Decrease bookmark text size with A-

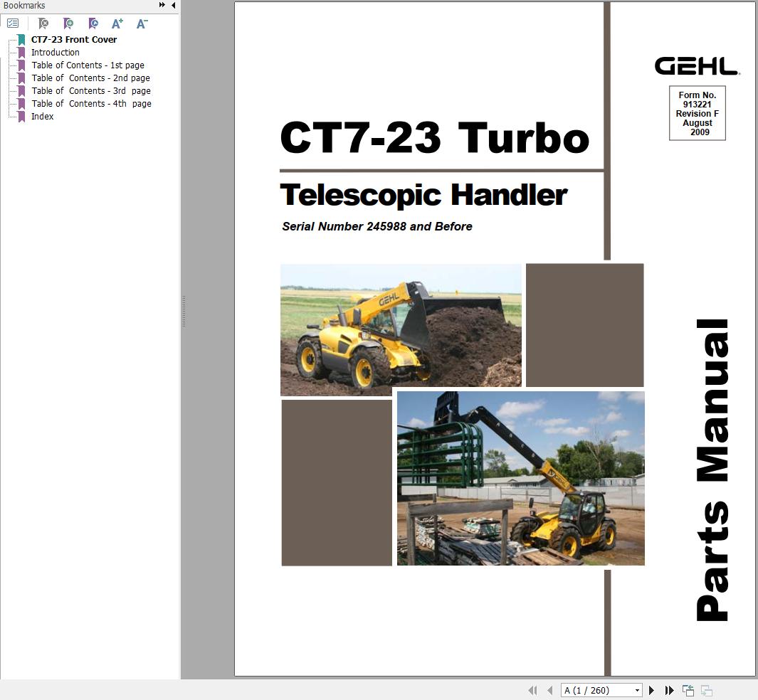tap(142, 23)
